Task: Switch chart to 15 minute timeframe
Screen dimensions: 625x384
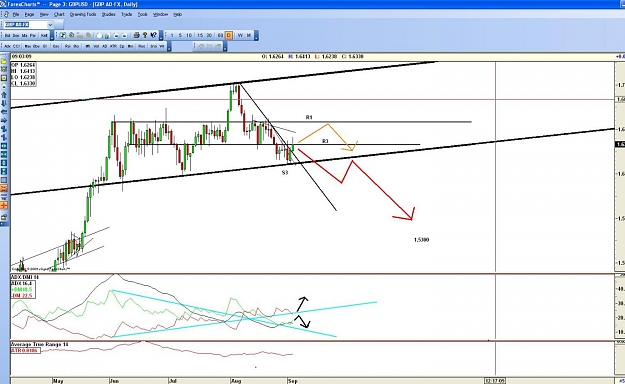Action: 200,35
